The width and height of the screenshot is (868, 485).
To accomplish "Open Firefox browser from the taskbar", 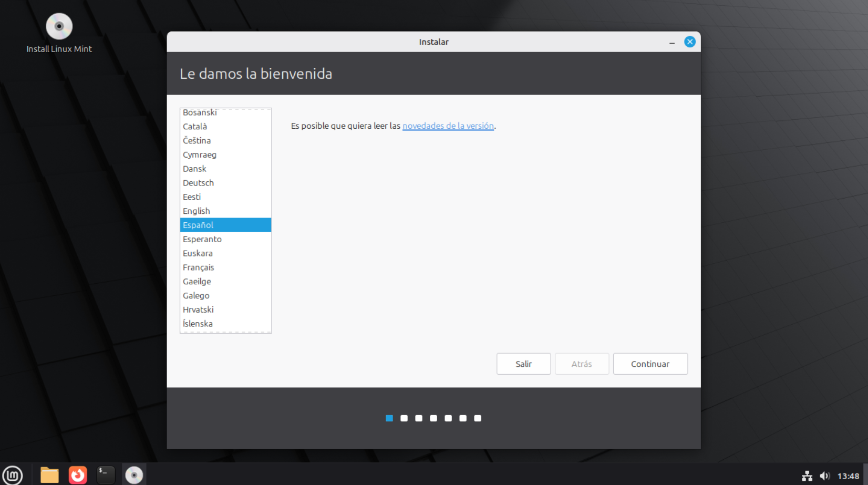I will (78, 475).
